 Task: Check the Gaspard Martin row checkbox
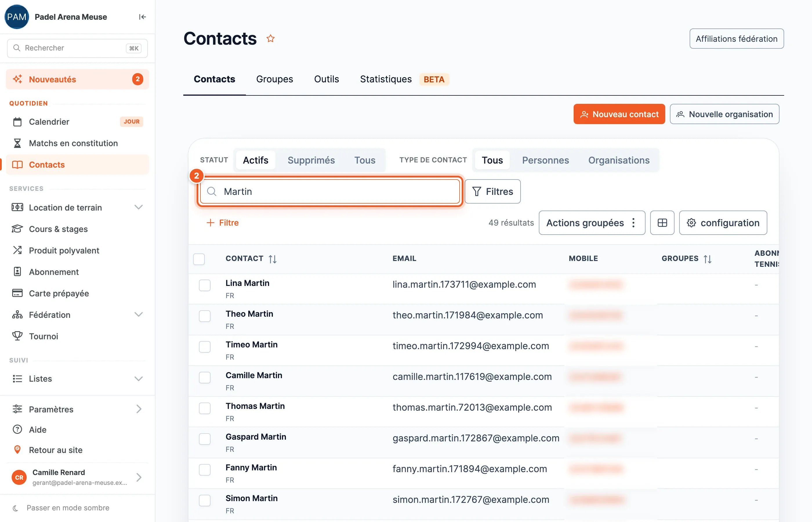click(x=205, y=439)
